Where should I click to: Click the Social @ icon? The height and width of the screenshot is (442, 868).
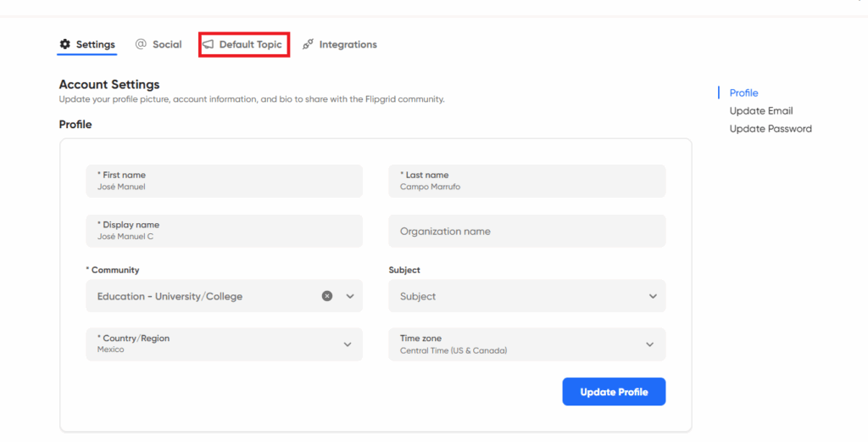click(x=141, y=44)
